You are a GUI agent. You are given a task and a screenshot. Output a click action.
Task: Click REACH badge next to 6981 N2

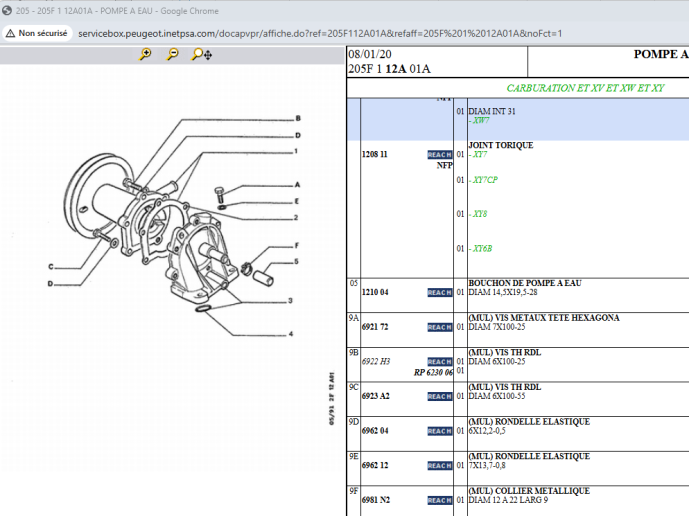pos(439,500)
